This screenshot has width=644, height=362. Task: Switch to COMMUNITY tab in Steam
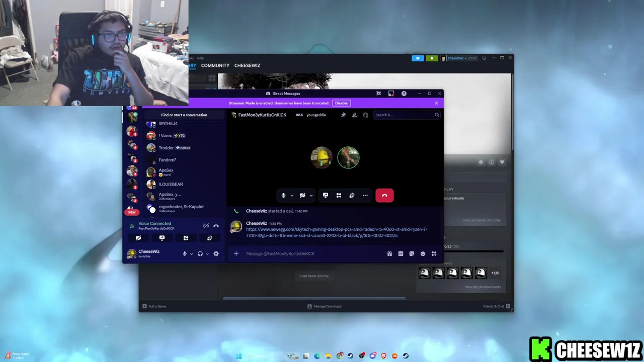tap(215, 65)
